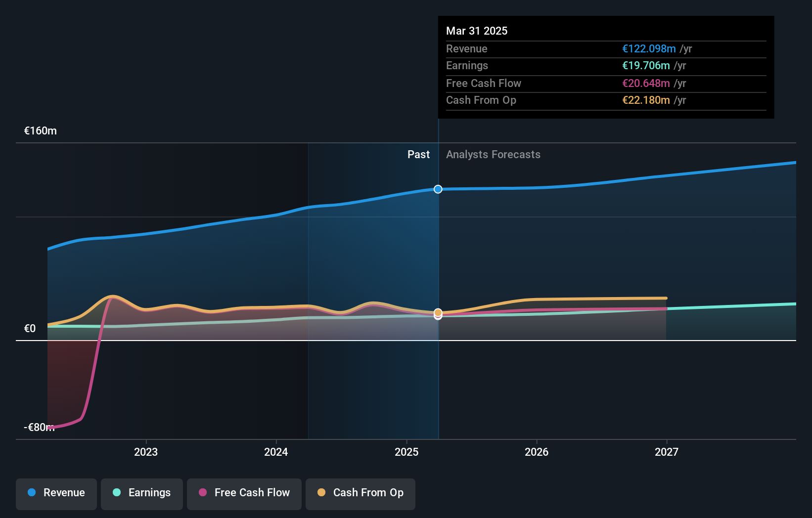The width and height of the screenshot is (812, 518).
Task: Click the 'Earnings' row label in tooltip
Action: pyautogui.click(x=467, y=66)
